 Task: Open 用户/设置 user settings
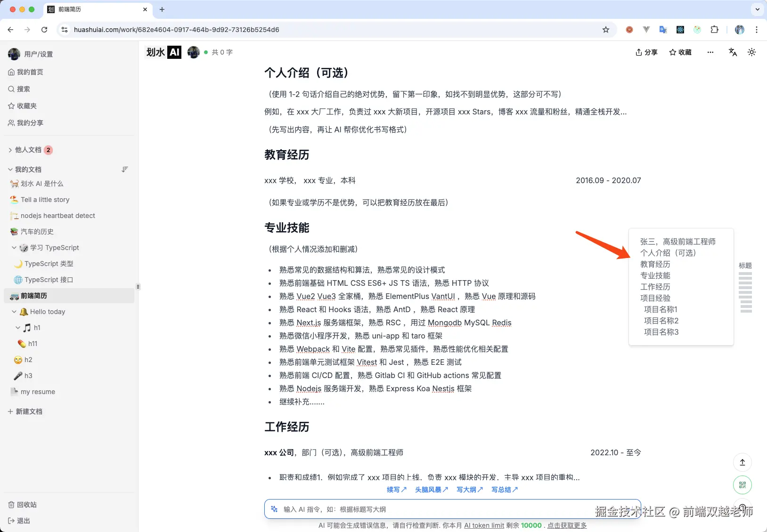point(31,54)
